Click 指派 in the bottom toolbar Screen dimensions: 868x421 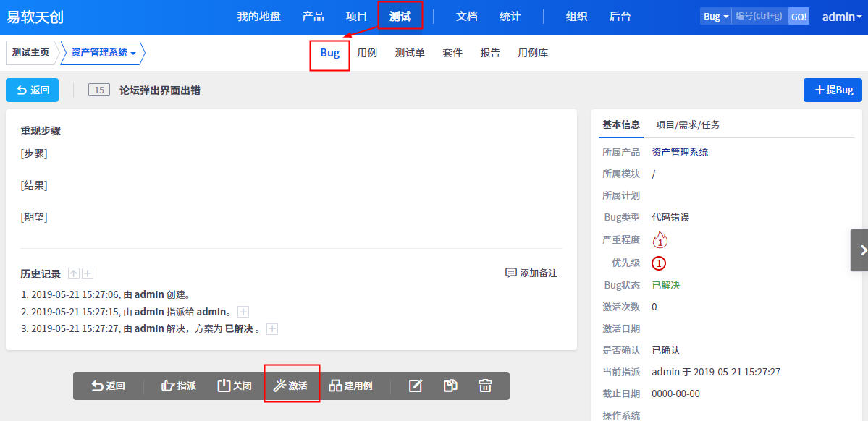(x=179, y=386)
